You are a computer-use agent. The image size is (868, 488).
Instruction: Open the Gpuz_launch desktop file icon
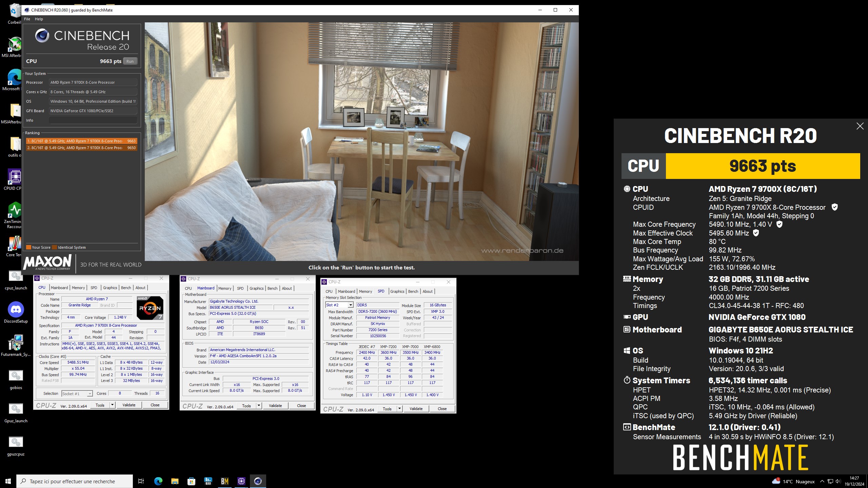pyautogui.click(x=16, y=412)
